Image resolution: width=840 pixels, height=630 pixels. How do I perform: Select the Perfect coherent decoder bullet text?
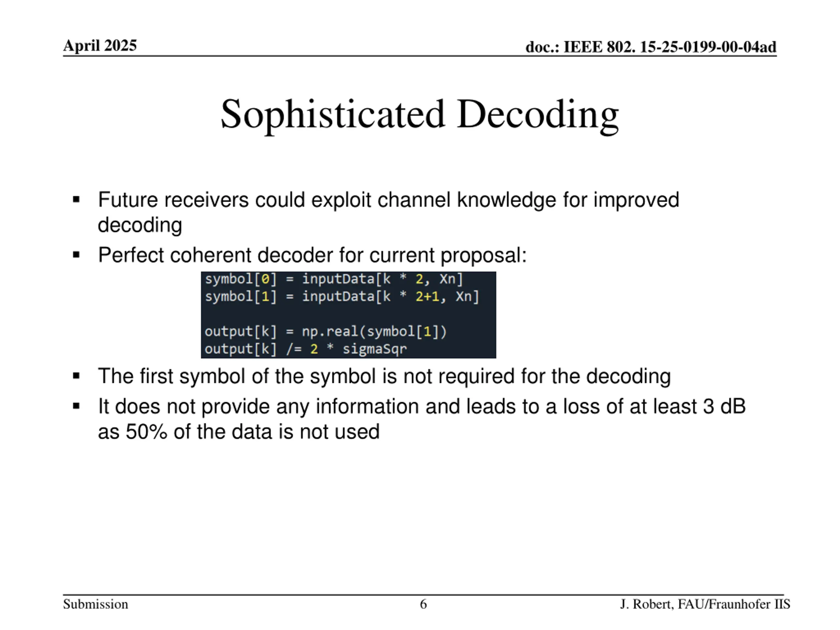[x=312, y=255]
